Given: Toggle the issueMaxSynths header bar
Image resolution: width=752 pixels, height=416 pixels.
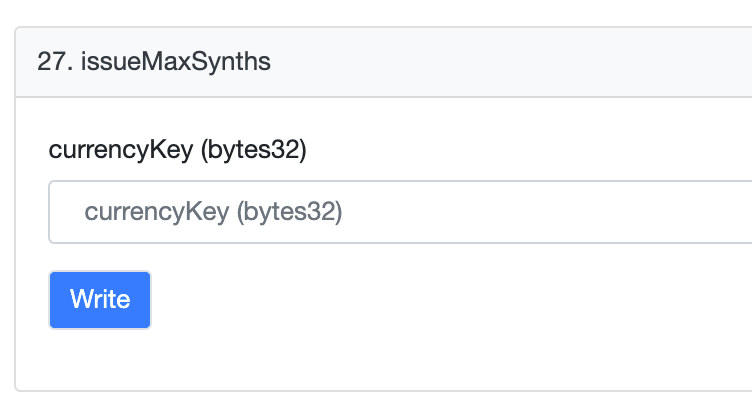Looking at the screenshot, I should pos(384,62).
